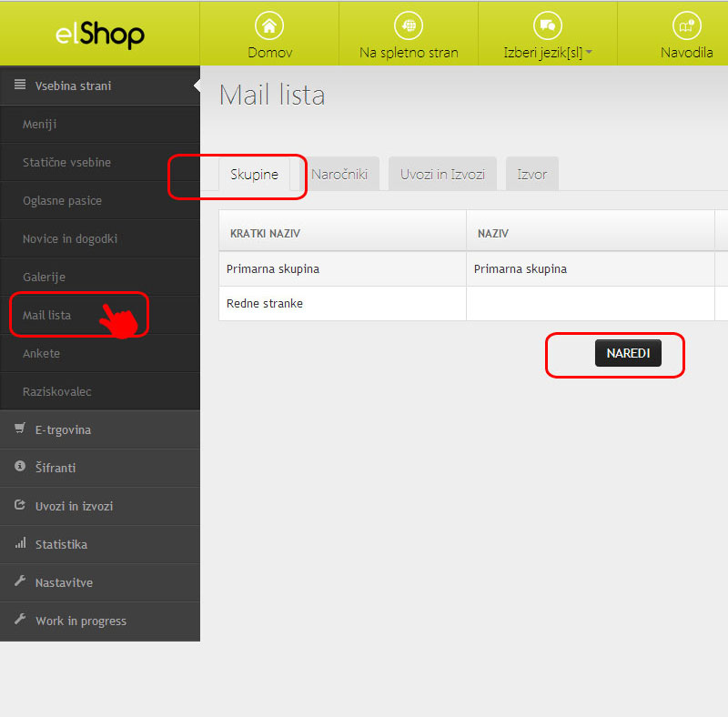Click the Na spletno stran label

pos(409,53)
